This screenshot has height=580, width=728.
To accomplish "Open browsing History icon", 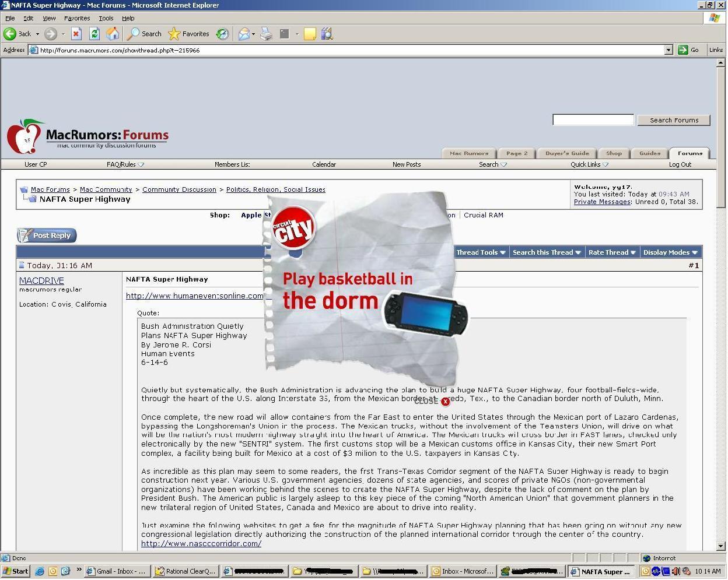I will click(x=222, y=34).
